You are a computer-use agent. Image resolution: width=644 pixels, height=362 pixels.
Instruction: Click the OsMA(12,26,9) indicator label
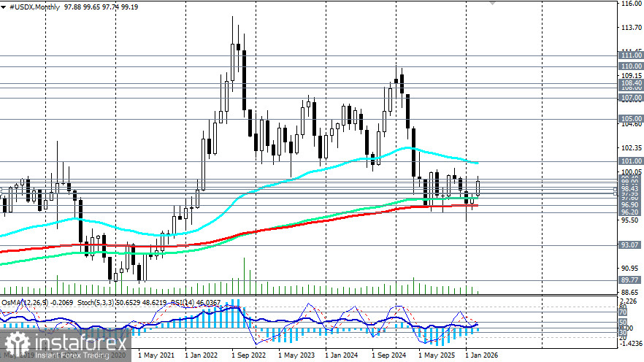[x=25, y=302]
